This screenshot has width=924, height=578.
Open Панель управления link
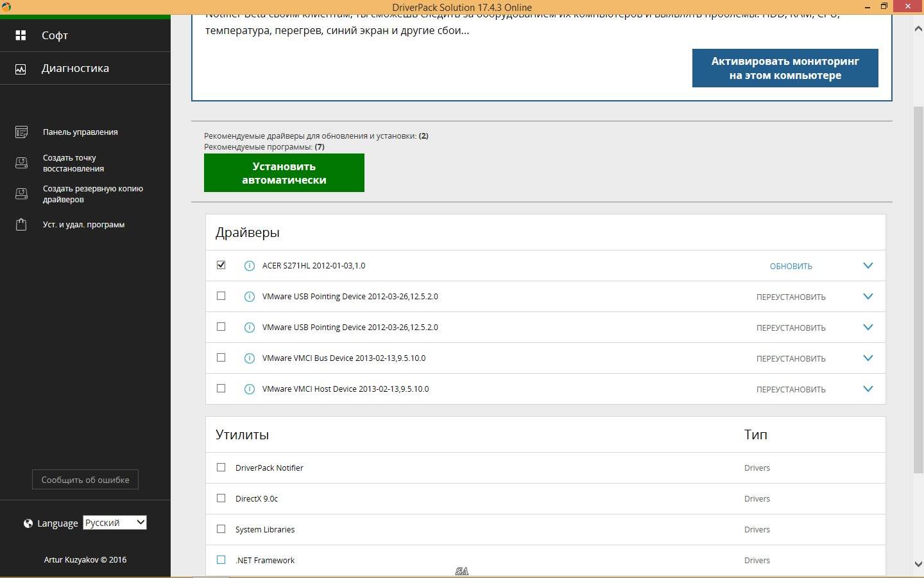point(80,132)
